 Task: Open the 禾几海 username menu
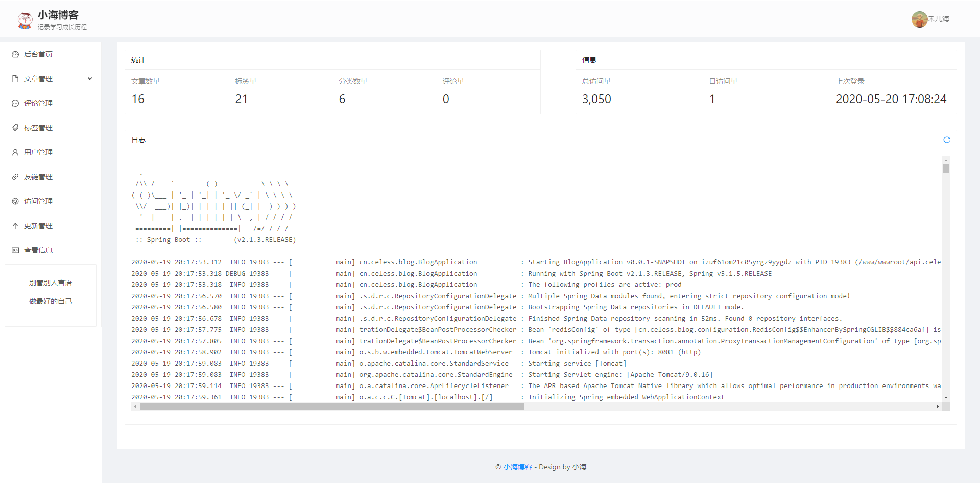pyautogui.click(x=939, y=19)
